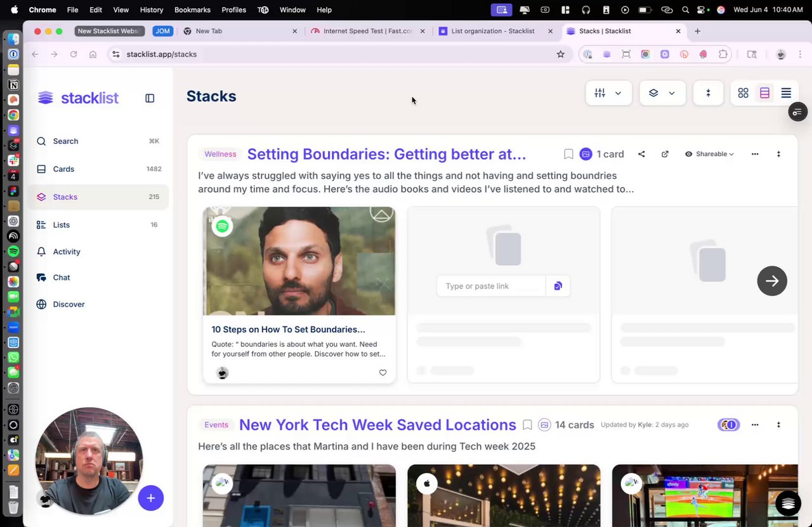Open more options for Setting Boundaries stack
The height and width of the screenshot is (527, 812).
pyautogui.click(x=755, y=154)
